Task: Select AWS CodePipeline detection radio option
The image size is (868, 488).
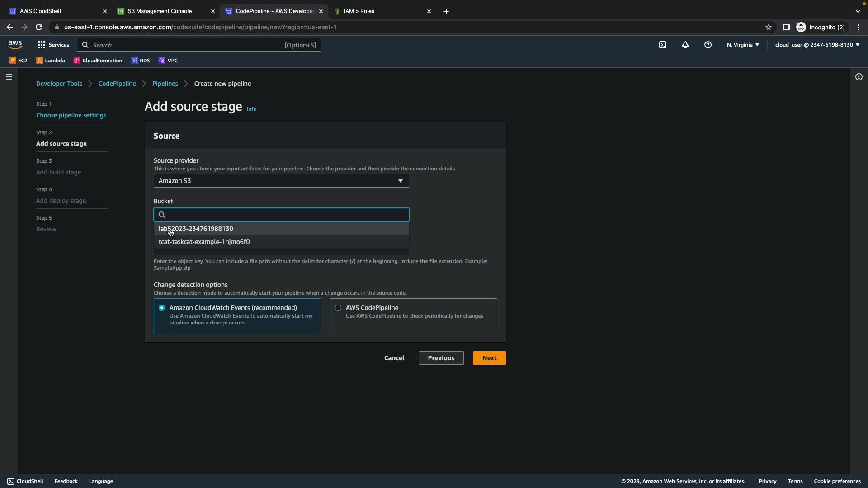Action: tap(338, 308)
